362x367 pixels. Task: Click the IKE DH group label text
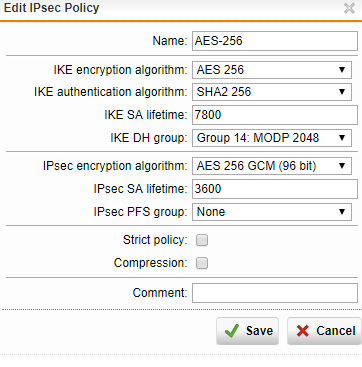tap(149, 138)
